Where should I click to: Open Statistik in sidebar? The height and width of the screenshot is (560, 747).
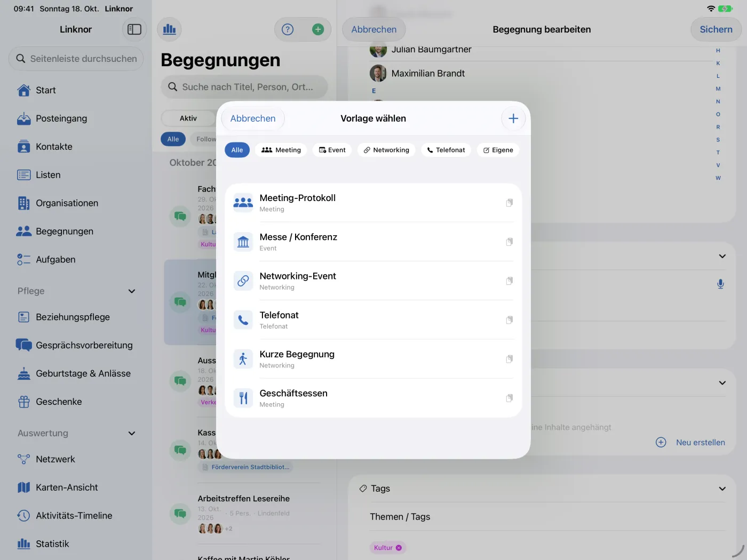tap(76, 544)
